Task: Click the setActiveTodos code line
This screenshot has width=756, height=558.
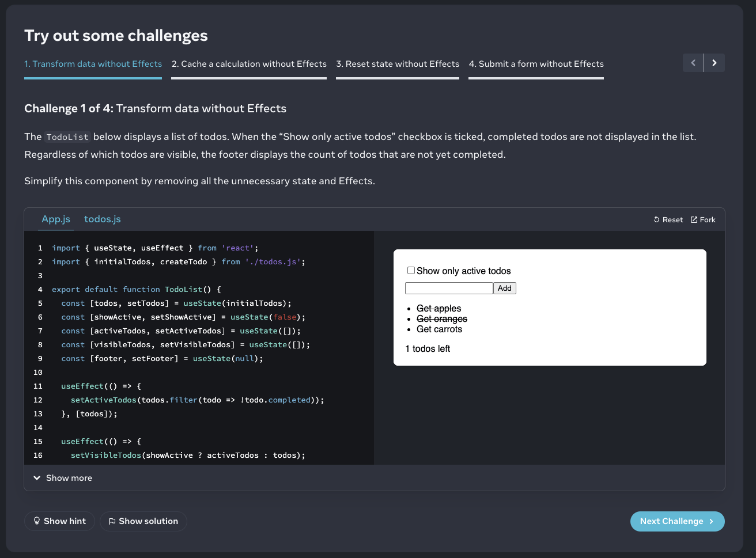Action: tap(198, 400)
